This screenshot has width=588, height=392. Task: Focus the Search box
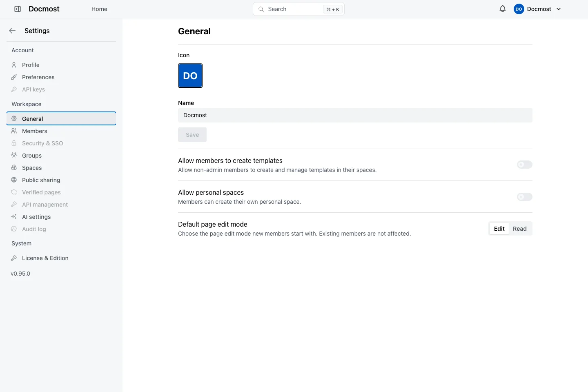(298, 9)
